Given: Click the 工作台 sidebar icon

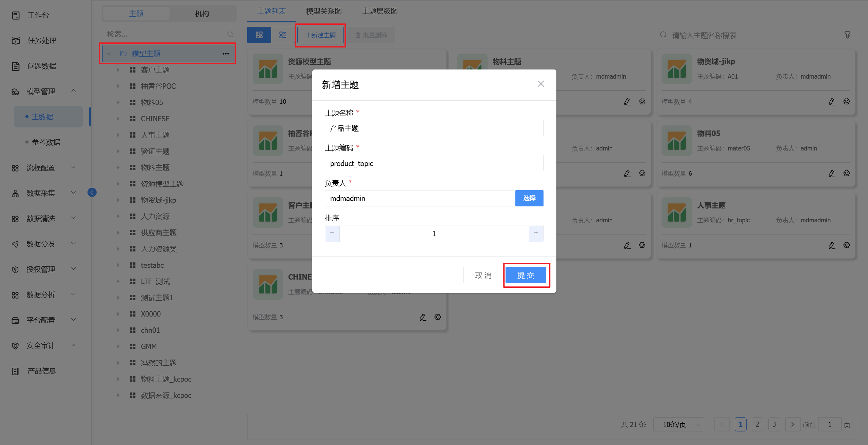Looking at the screenshot, I should point(16,15).
